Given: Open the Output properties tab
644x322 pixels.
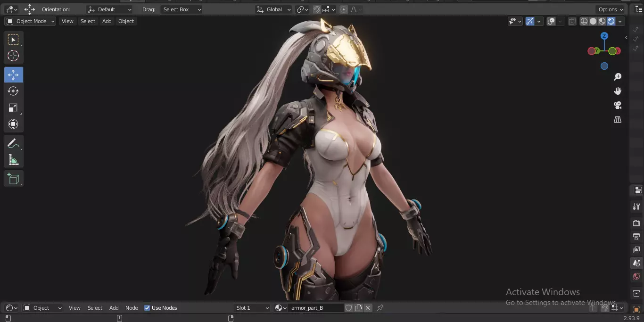Looking at the screenshot, I should click(x=636, y=236).
